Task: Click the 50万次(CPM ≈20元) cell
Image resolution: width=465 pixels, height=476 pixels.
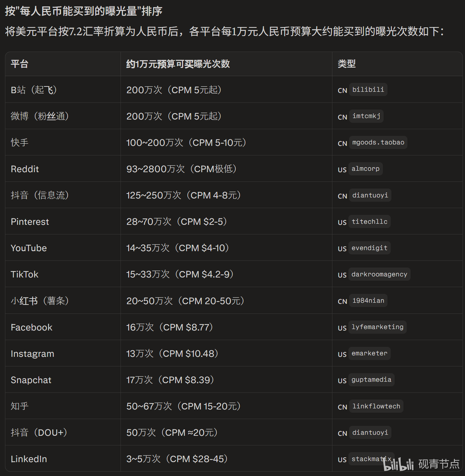Action: point(226,433)
